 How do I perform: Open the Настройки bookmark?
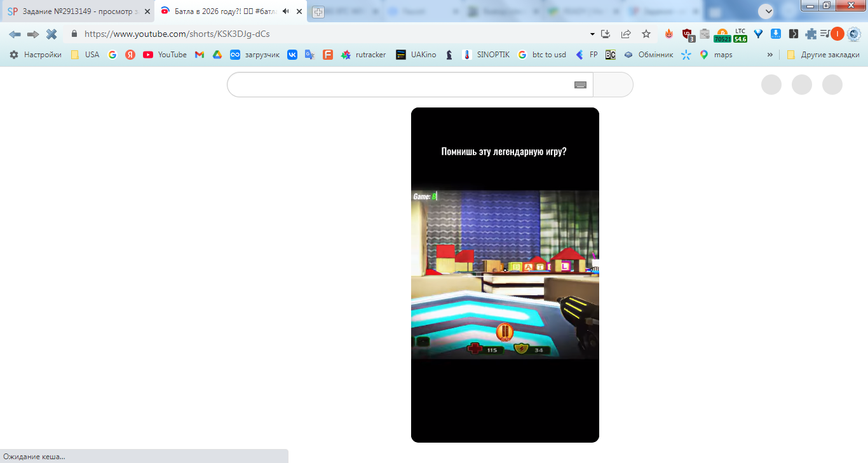(x=36, y=55)
